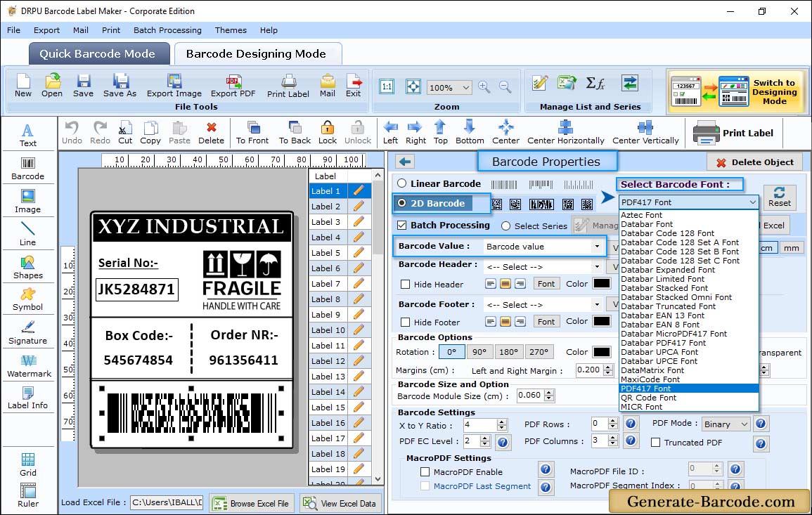Open the Export menu

[46, 30]
